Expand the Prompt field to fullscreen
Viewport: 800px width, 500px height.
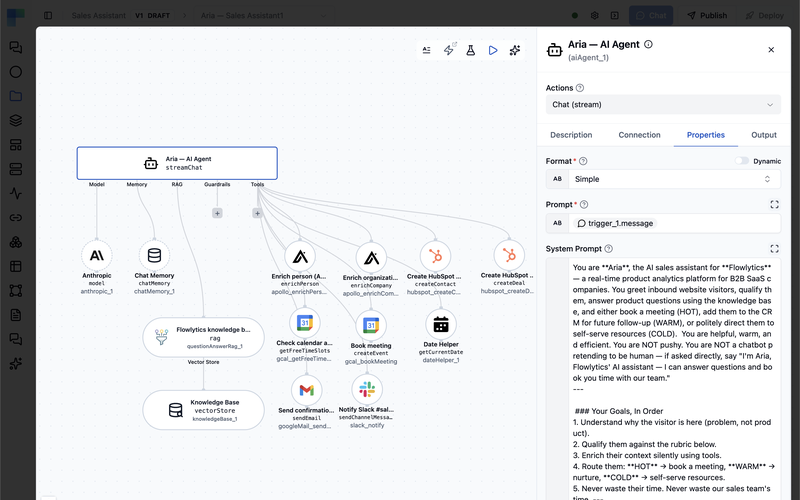pyautogui.click(x=774, y=205)
